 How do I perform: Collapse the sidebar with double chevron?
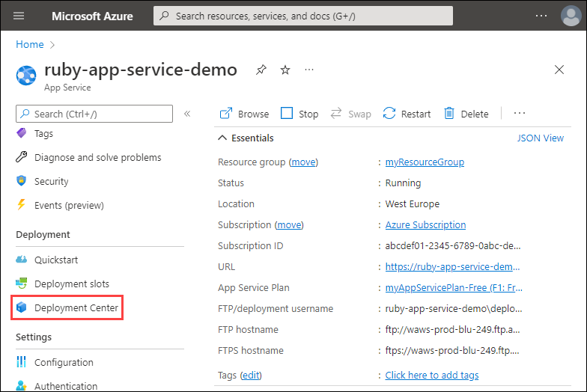(x=187, y=114)
